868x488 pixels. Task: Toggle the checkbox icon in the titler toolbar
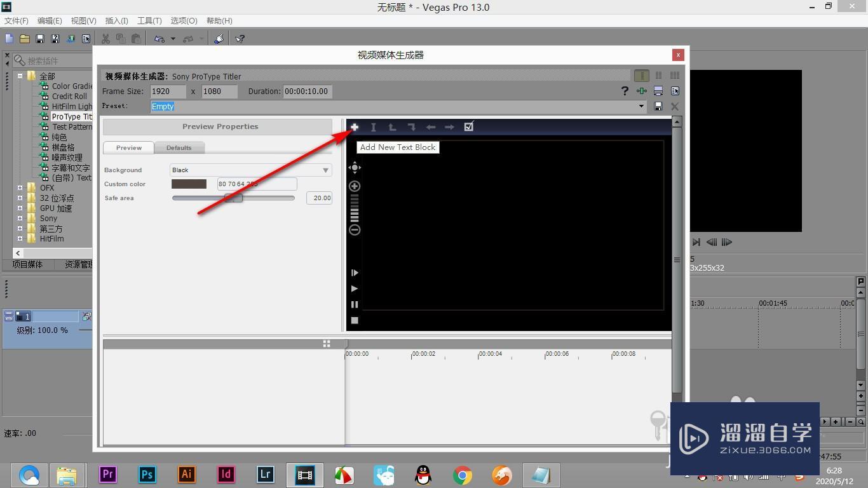pyautogui.click(x=469, y=126)
